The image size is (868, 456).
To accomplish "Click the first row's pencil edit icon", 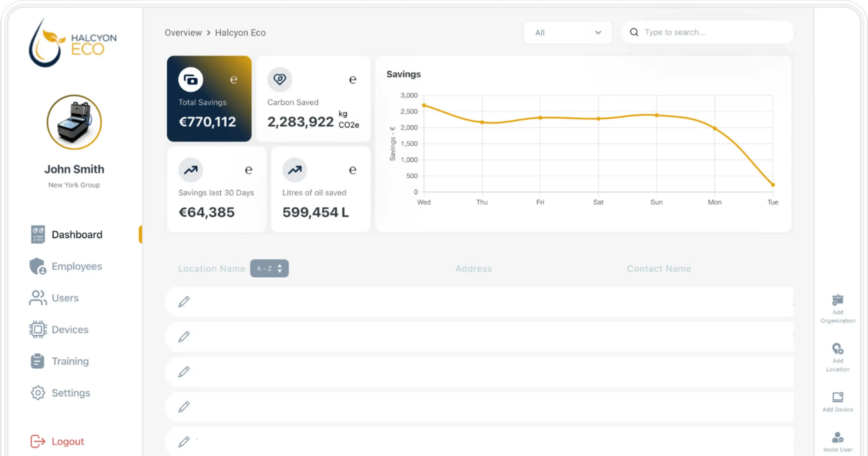I will pyautogui.click(x=184, y=301).
